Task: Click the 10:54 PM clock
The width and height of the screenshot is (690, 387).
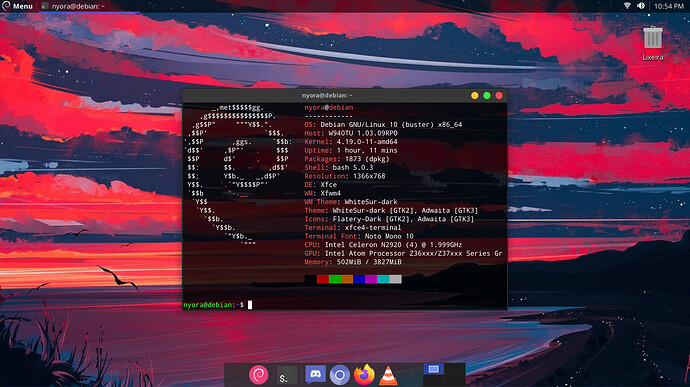Action: [x=668, y=6]
